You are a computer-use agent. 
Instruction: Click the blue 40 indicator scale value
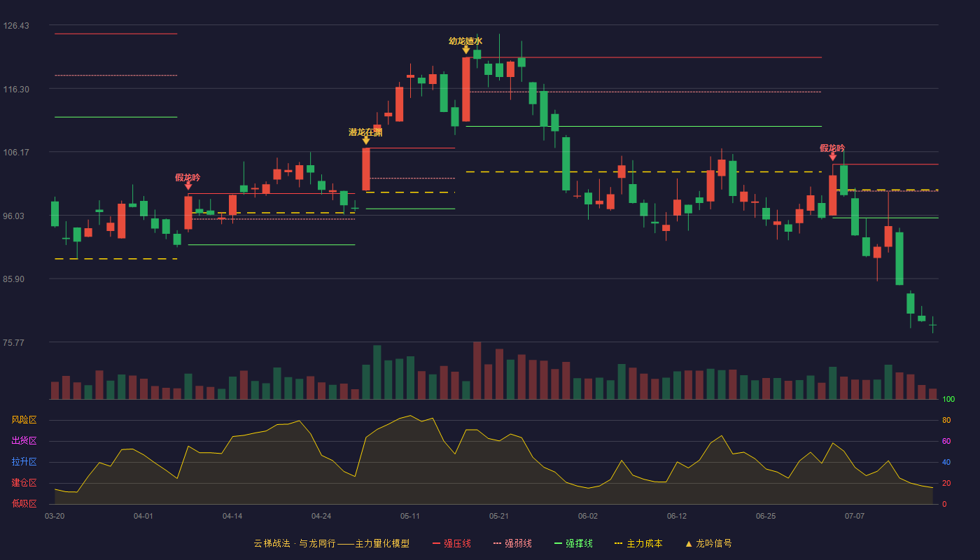(x=946, y=463)
